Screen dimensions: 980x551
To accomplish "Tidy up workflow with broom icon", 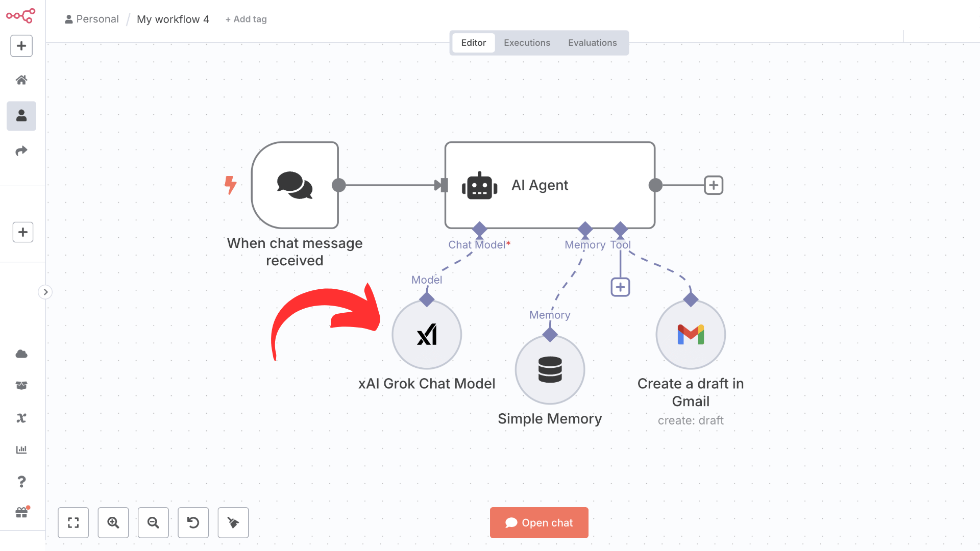I will coord(233,522).
